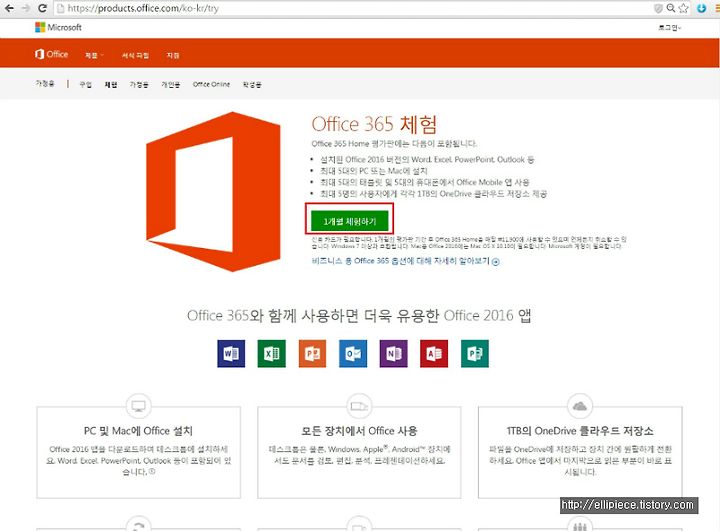Click the devices icon above 모든 장치에서 card

tap(359, 406)
